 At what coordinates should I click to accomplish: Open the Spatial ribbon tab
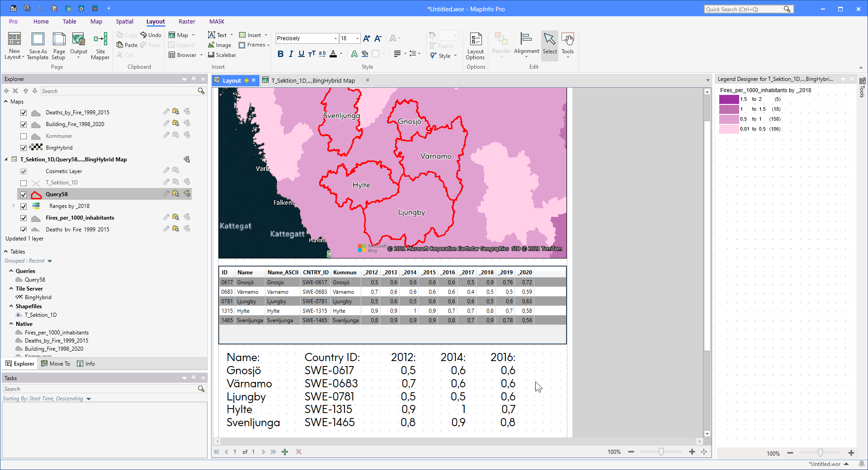(x=124, y=21)
